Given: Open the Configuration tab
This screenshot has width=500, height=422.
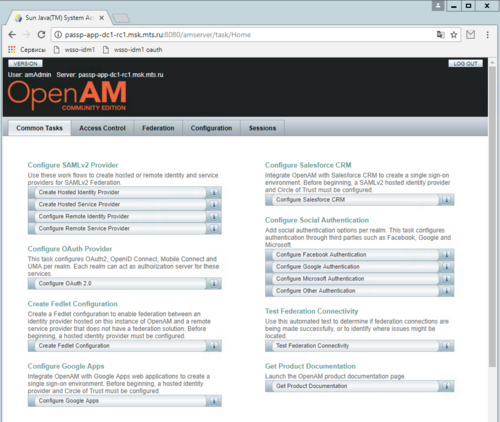Looking at the screenshot, I should (211, 128).
